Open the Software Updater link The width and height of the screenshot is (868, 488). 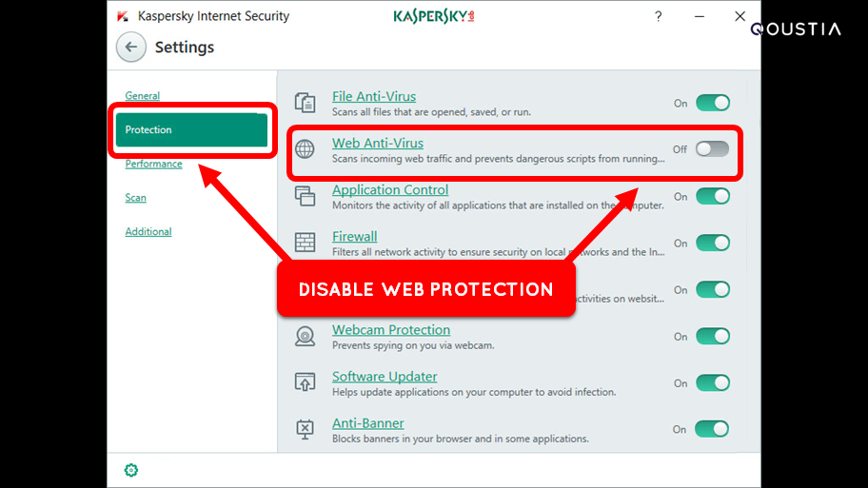[385, 377]
